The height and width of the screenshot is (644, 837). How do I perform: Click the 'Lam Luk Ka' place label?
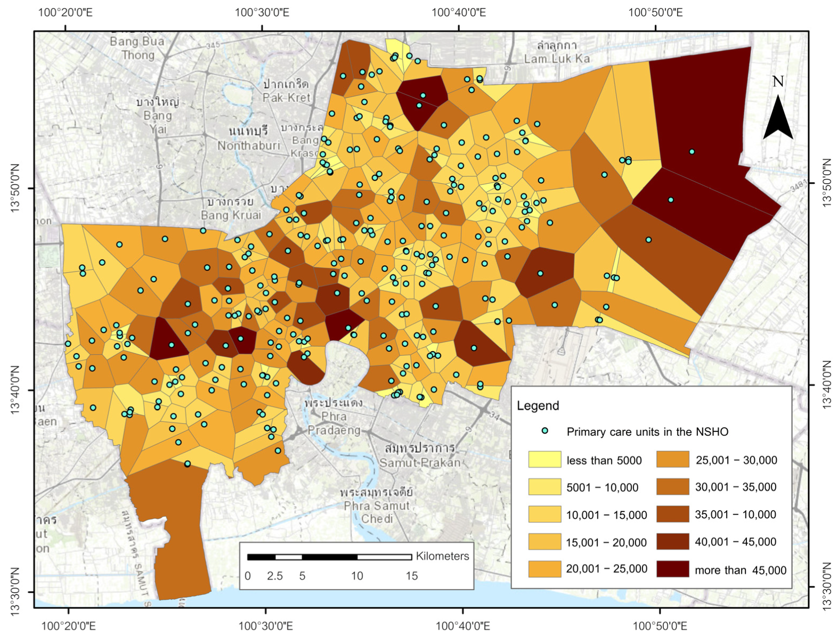pyautogui.click(x=557, y=59)
